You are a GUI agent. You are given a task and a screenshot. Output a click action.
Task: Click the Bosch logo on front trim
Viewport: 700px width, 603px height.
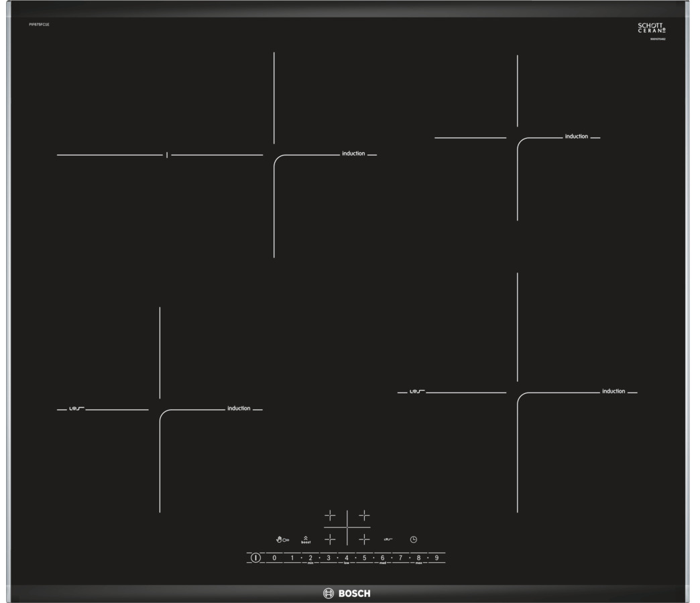tap(347, 593)
